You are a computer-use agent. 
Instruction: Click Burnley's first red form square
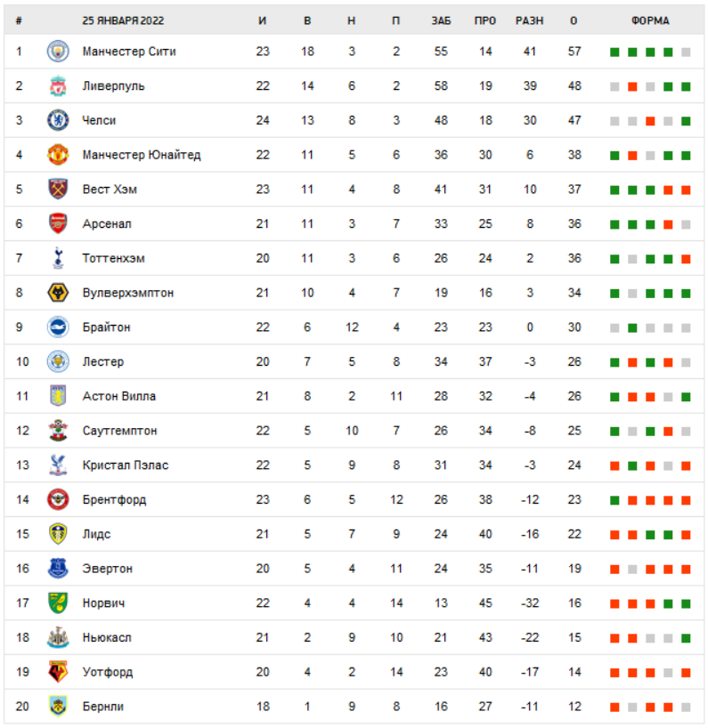pyautogui.click(x=614, y=707)
